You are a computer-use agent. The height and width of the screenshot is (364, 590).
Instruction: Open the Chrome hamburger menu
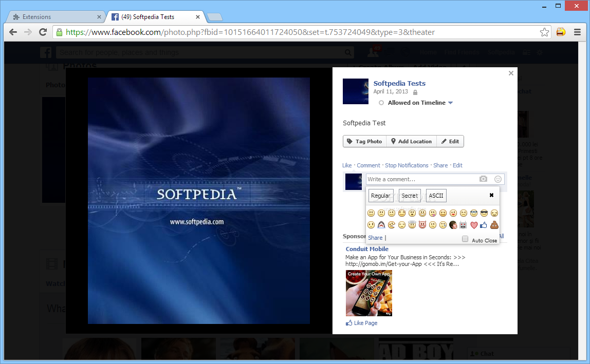coord(577,32)
